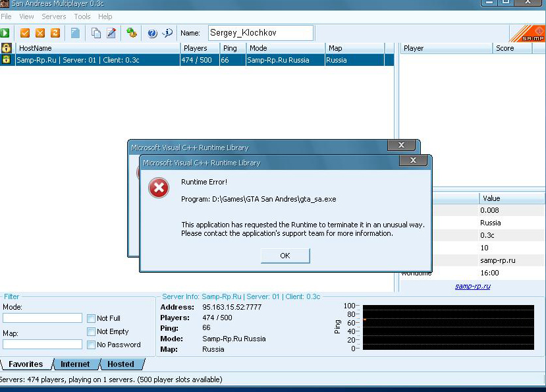This screenshot has width=546, height=392.
Task: Click the Copy Server Info icon
Action: [x=96, y=33]
